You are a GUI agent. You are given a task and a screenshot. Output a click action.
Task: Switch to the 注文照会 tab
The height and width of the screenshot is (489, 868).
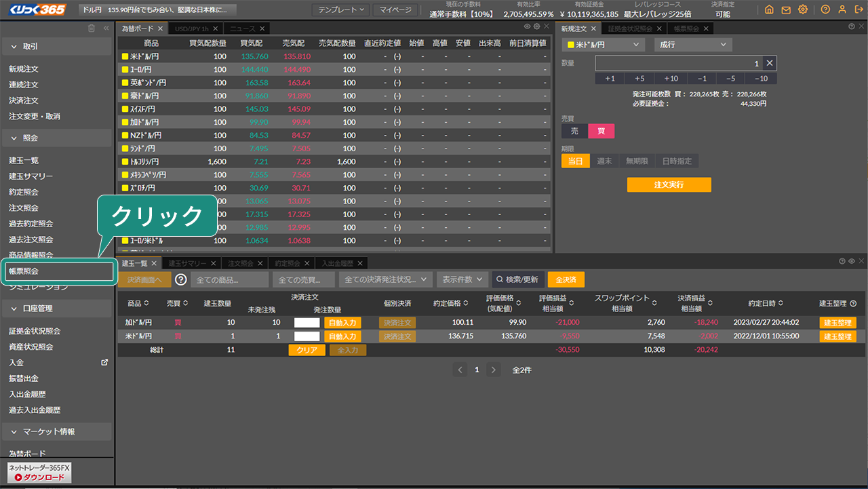point(245,263)
